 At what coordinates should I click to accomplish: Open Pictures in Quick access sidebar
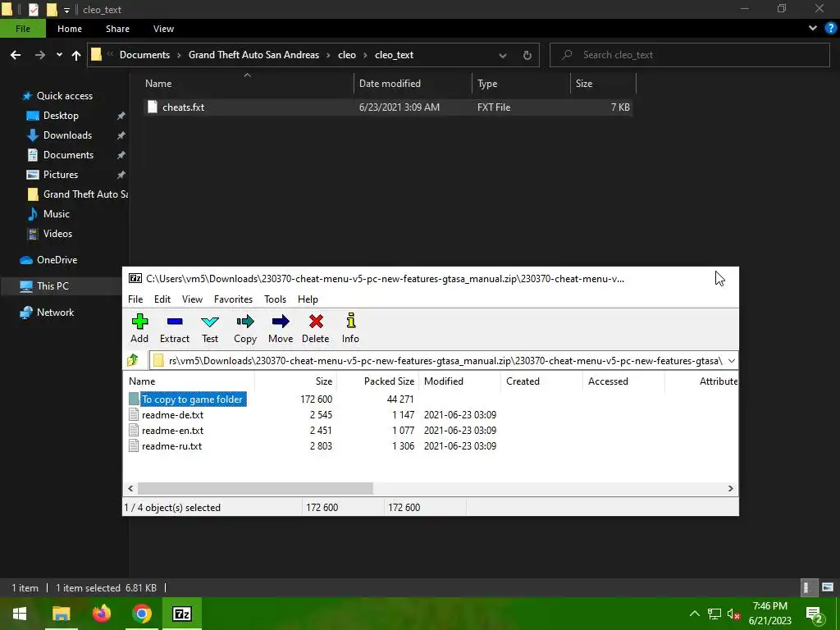(61, 174)
